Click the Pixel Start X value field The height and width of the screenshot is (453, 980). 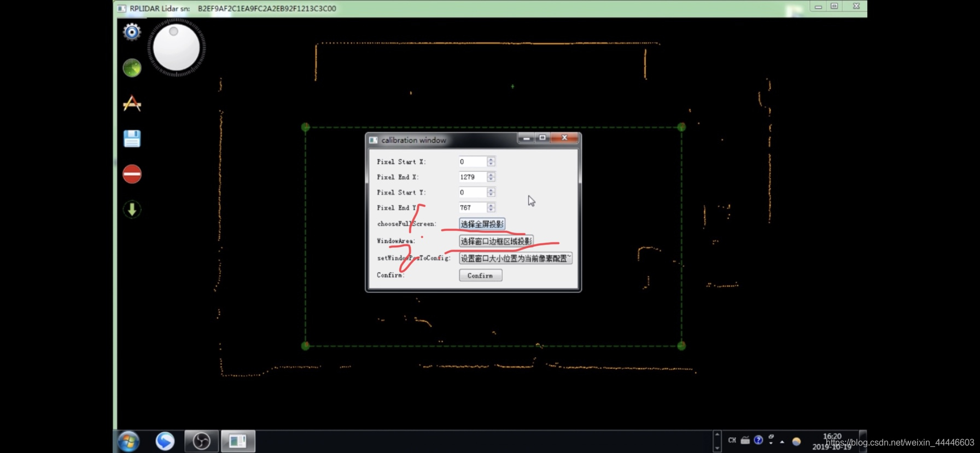(472, 161)
